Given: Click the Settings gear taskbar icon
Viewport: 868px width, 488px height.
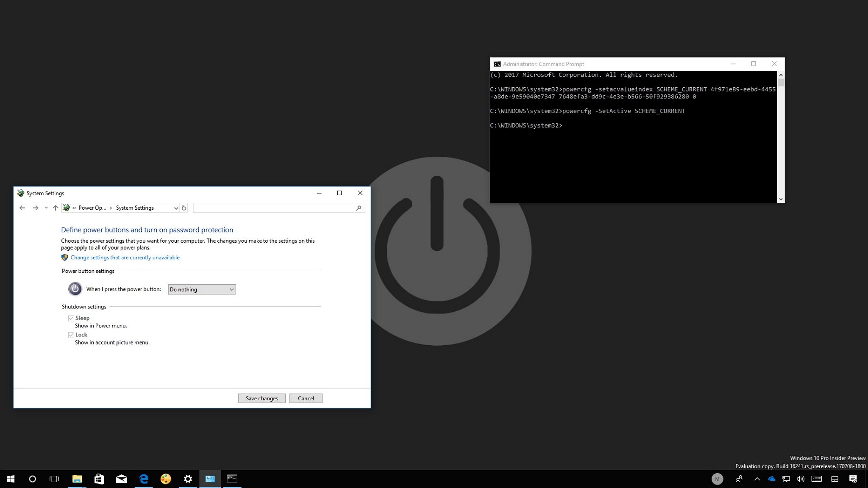Looking at the screenshot, I should click(188, 478).
